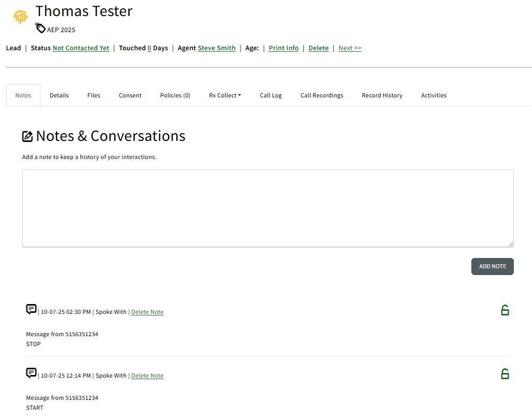
Task: Click inside the note entry text box
Action: click(268, 207)
